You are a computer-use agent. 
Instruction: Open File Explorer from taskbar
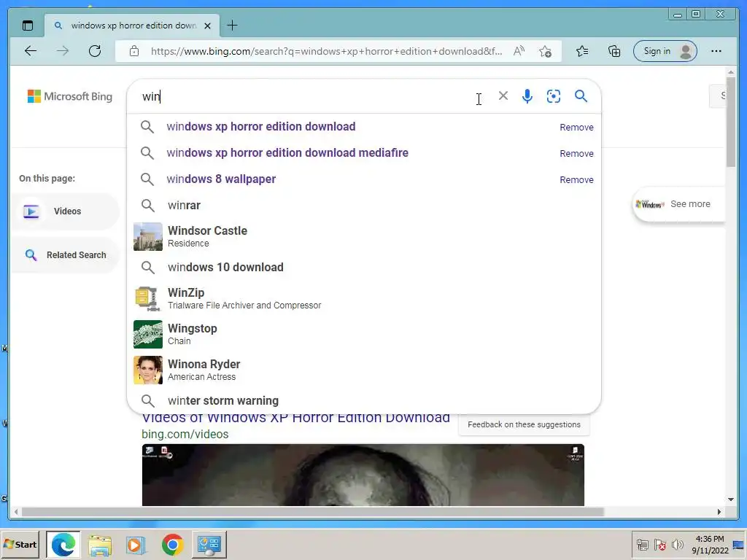(99, 544)
